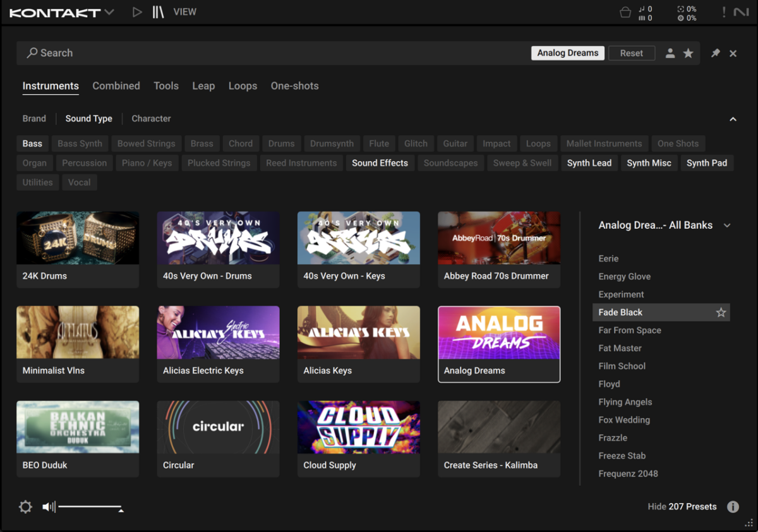Toggle the Synth Lead sound type tag
758x532 pixels.
[x=589, y=163]
